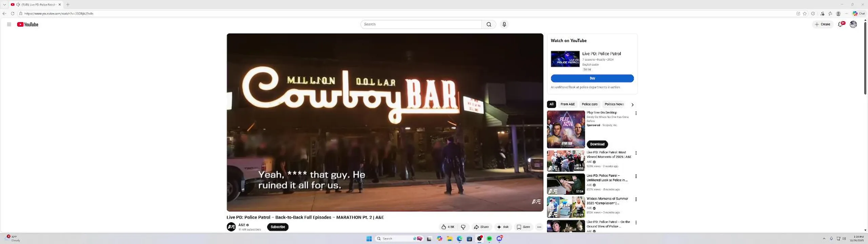Select the All filter chip

[551, 104]
